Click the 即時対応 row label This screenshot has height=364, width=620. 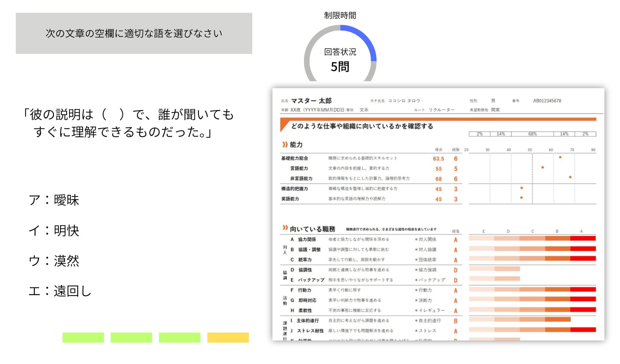click(307, 300)
